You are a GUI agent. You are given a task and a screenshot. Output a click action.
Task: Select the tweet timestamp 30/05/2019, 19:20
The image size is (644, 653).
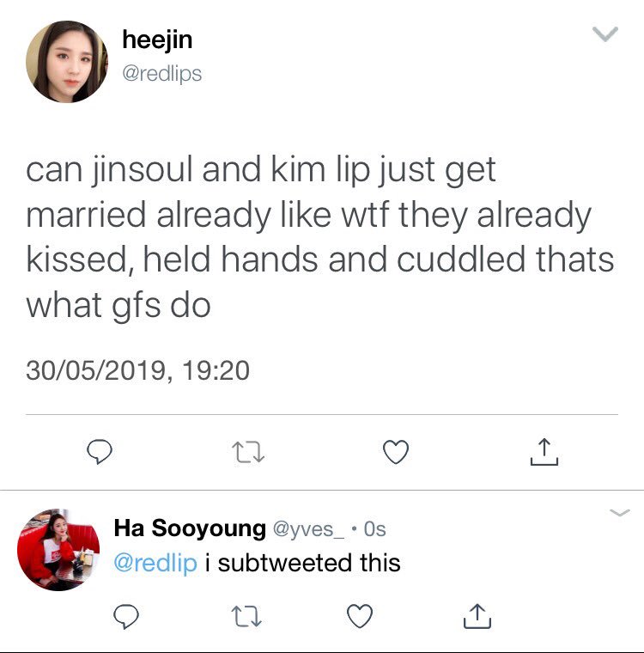tap(137, 370)
